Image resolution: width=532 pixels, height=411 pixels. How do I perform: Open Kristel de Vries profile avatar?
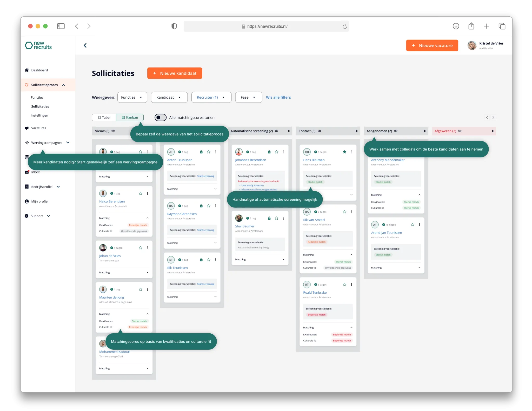click(x=472, y=45)
